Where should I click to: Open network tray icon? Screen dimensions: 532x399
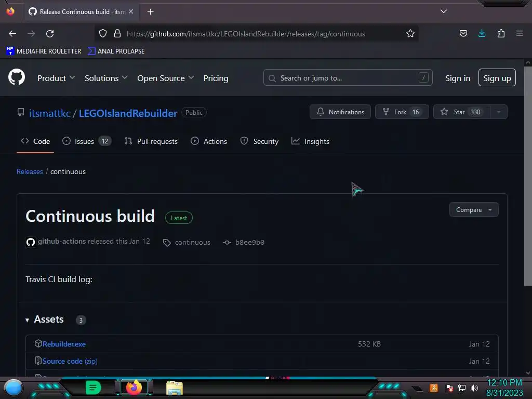click(462, 388)
